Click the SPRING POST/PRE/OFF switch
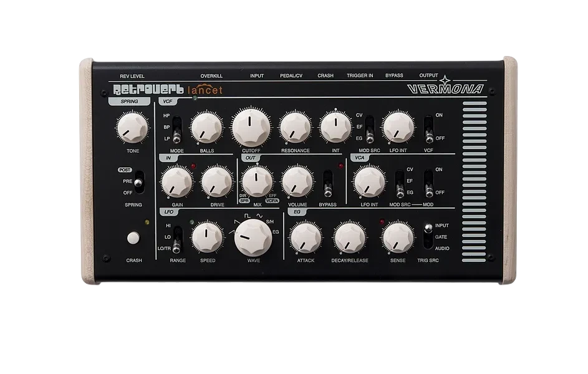Viewport: 588px width, 374px height. point(139,182)
